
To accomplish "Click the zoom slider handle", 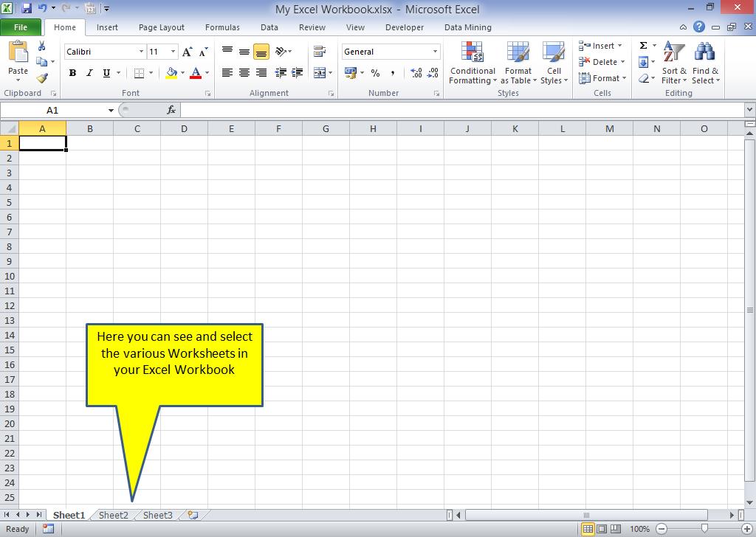I will point(704,529).
